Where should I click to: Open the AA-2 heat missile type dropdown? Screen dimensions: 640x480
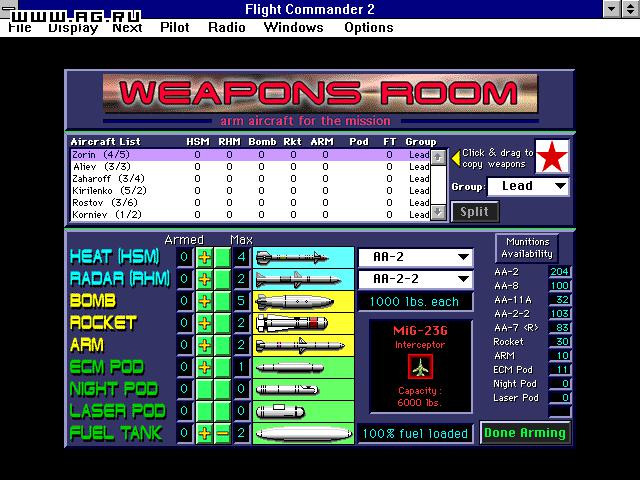tap(416, 257)
